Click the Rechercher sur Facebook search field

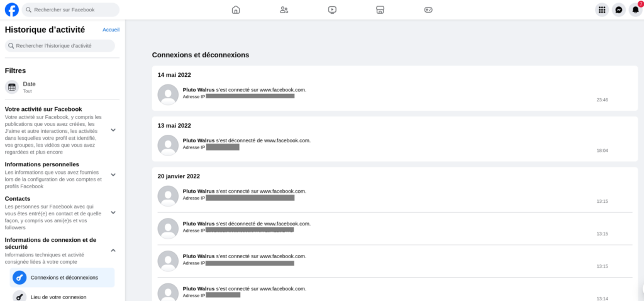coord(70,9)
